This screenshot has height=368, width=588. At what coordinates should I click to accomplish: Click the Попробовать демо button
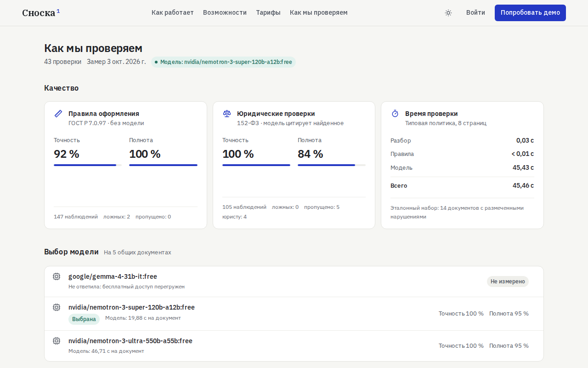(530, 13)
